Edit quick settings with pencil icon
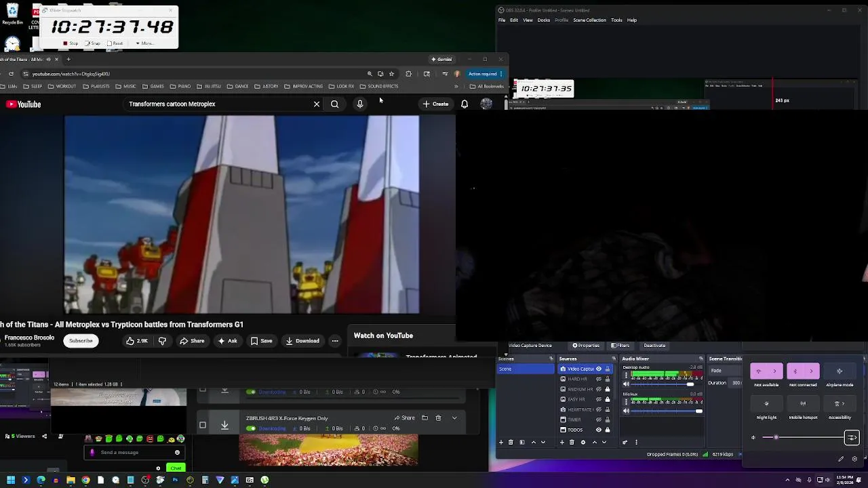Image resolution: width=868 pixels, height=488 pixels. [x=841, y=459]
